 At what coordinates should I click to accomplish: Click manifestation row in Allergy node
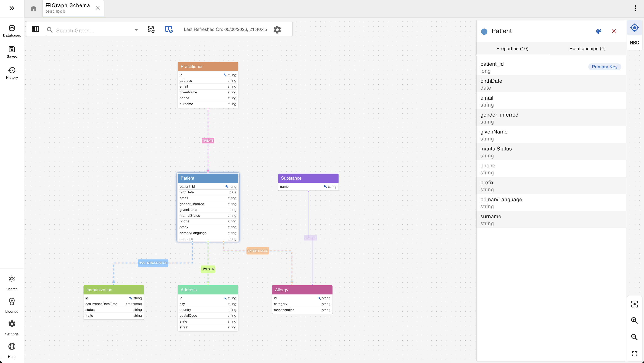coord(302,310)
